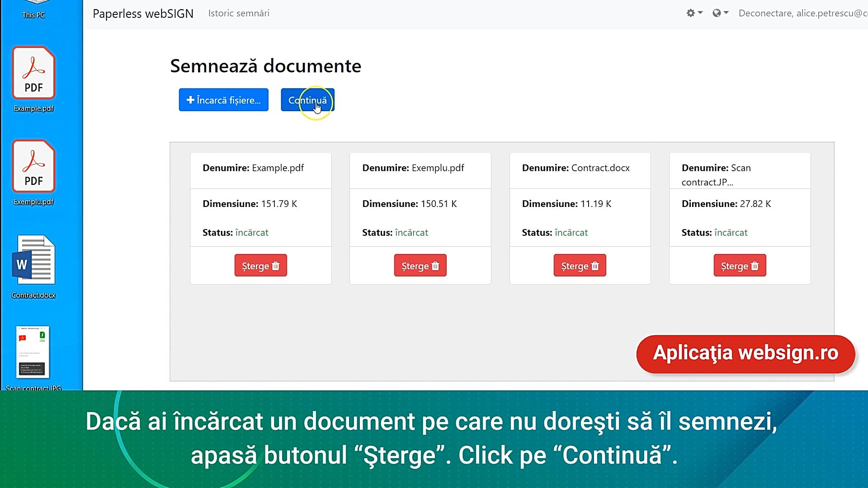The width and height of the screenshot is (868, 488).
Task: Click the Continuă button
Action: (x=307, y=100)
